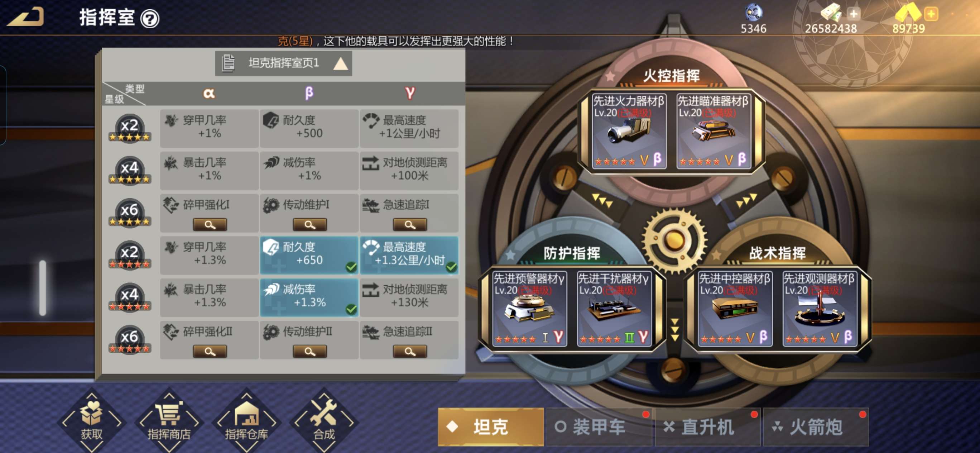
Task: Click the back arrow icon
Action: pos(25,17)
